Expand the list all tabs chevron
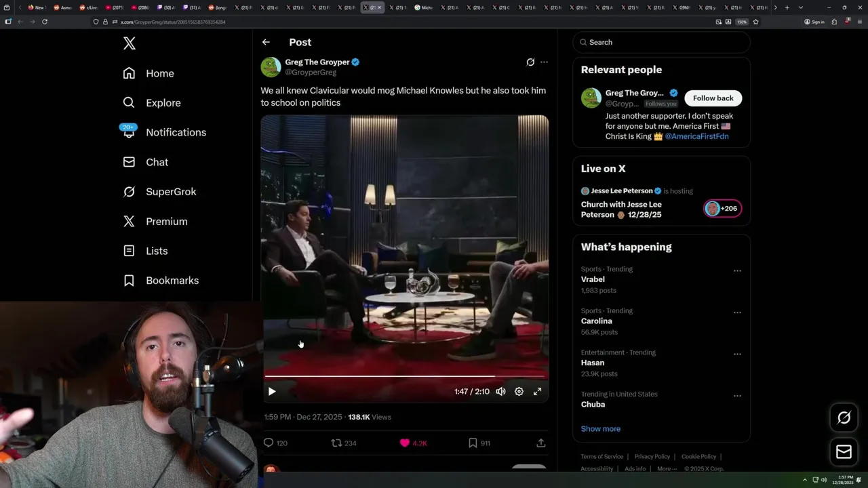Viewport: 868px width, 488px height. click(x=801, y=7)
